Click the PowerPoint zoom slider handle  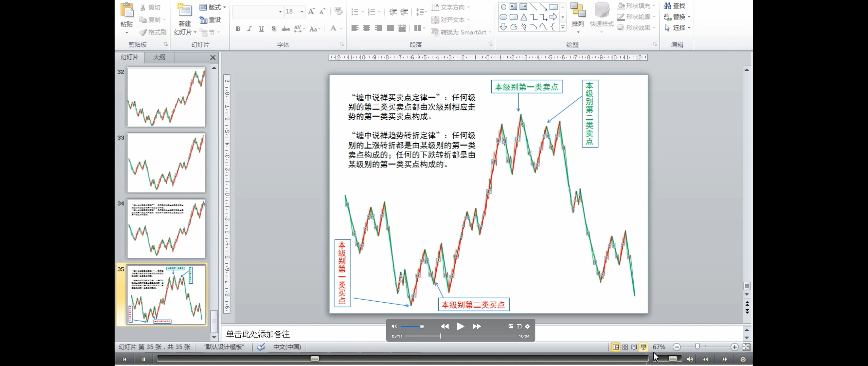pos(697,347)
